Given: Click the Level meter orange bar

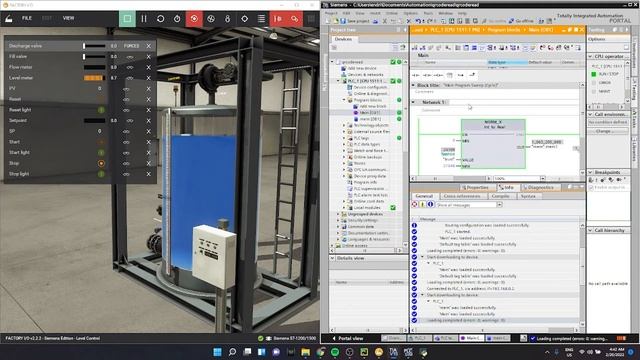Looking at the screenshot, I should coord(94,78).
